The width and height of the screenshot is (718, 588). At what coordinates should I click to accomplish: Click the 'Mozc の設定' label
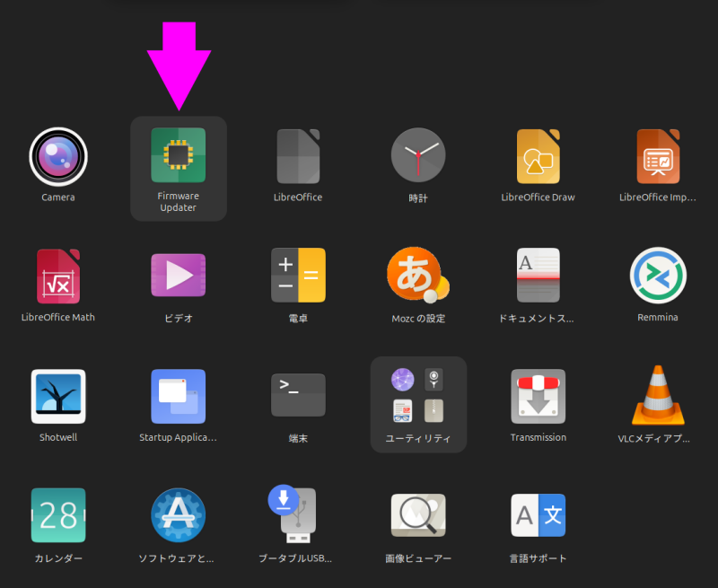tap(418, 319)
